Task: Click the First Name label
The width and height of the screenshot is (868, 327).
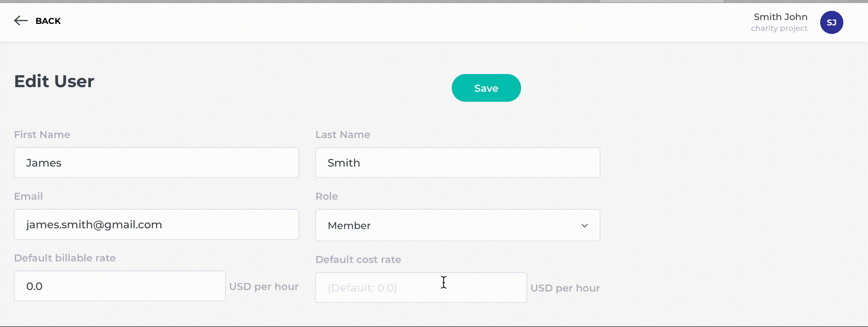Action: click(42, 135)
